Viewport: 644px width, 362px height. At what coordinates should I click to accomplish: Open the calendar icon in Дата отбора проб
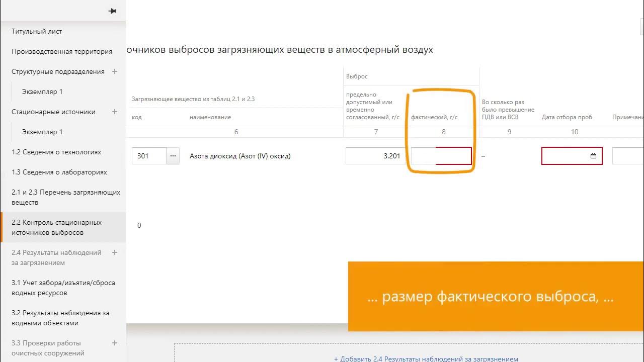[x=593, y=156]
